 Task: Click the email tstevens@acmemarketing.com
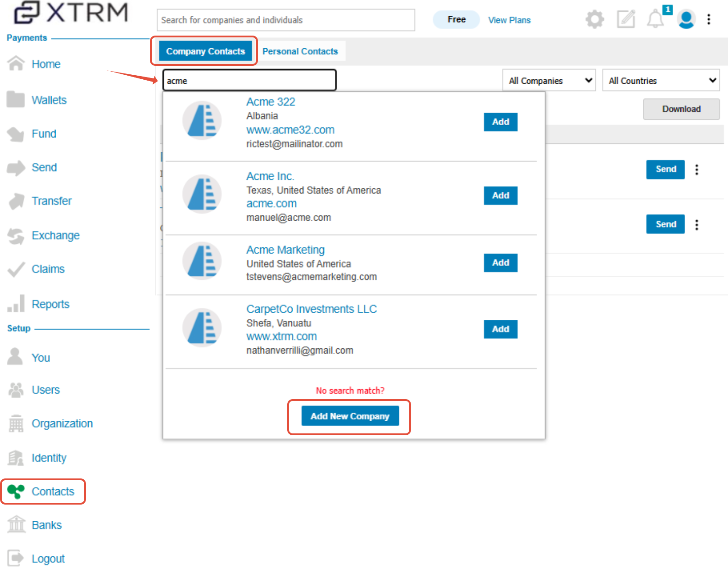point(312,277)
